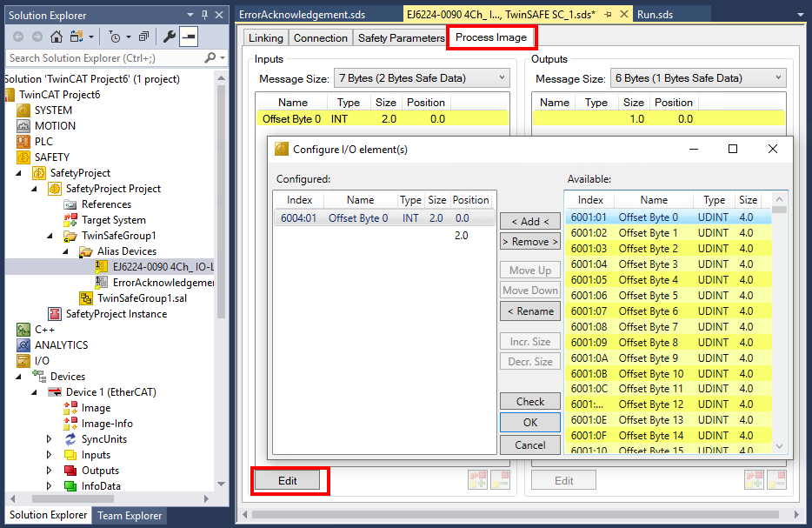Click the Check button in the dialog
The width and height of the screenshot is (812, 528).
pos(530,402)
